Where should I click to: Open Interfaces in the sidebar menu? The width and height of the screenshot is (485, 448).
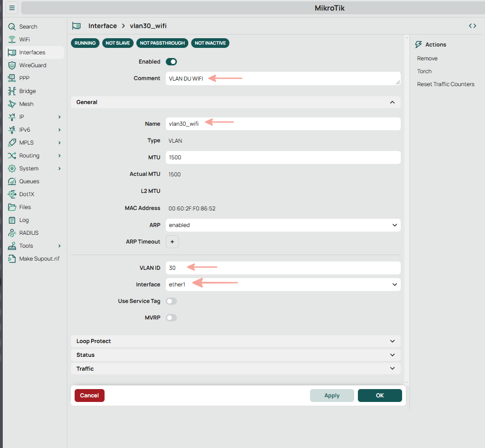tap(32, 52)
